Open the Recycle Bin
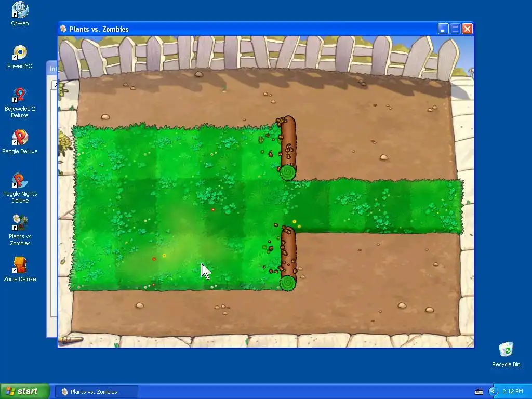 [506, 354]
